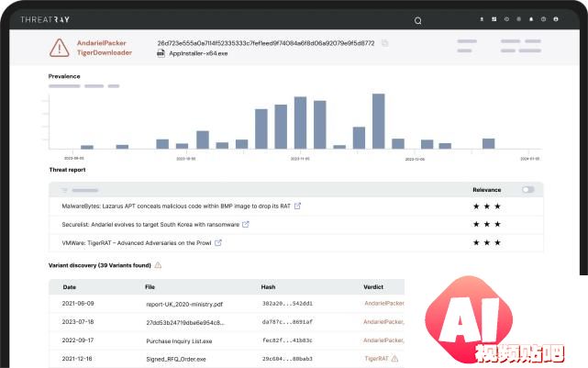
Task: Click stars rating for VMWare report
Action: coord(487,242)
